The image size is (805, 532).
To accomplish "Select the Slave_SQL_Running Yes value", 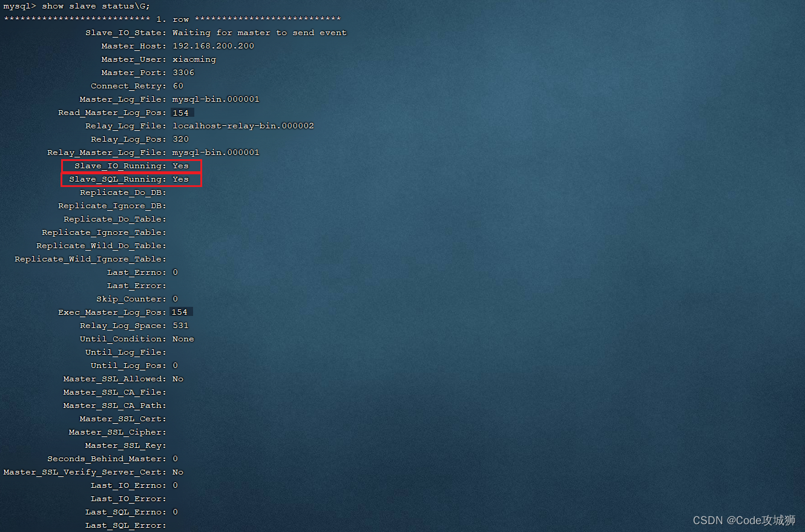I will coord(180,179).
